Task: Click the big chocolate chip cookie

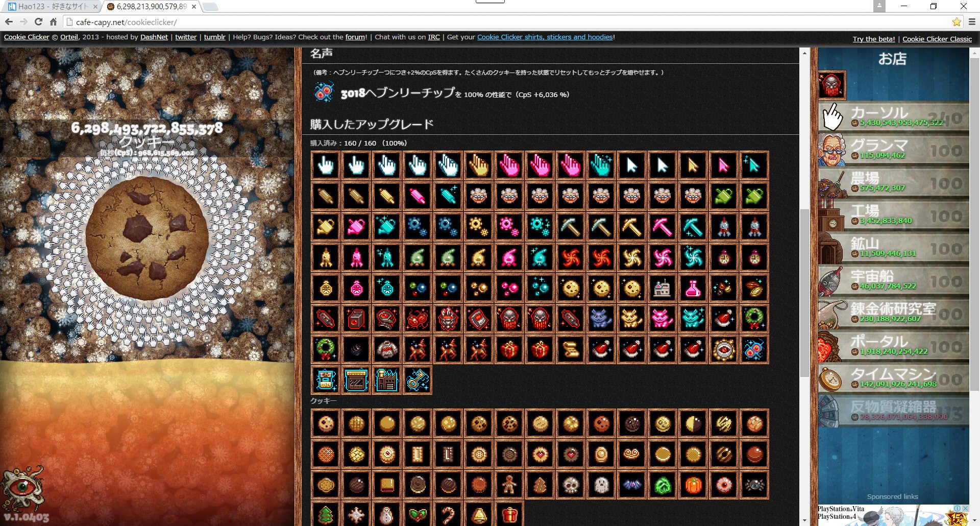Action: [x=147, y=239]
